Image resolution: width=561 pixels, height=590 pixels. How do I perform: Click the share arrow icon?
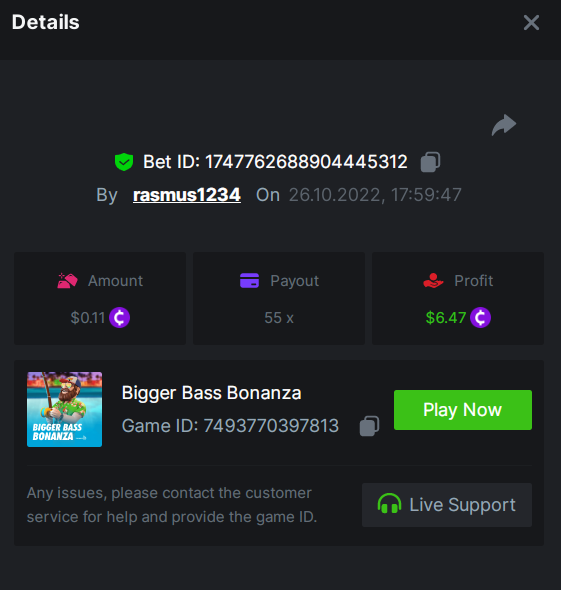point(504,125)
